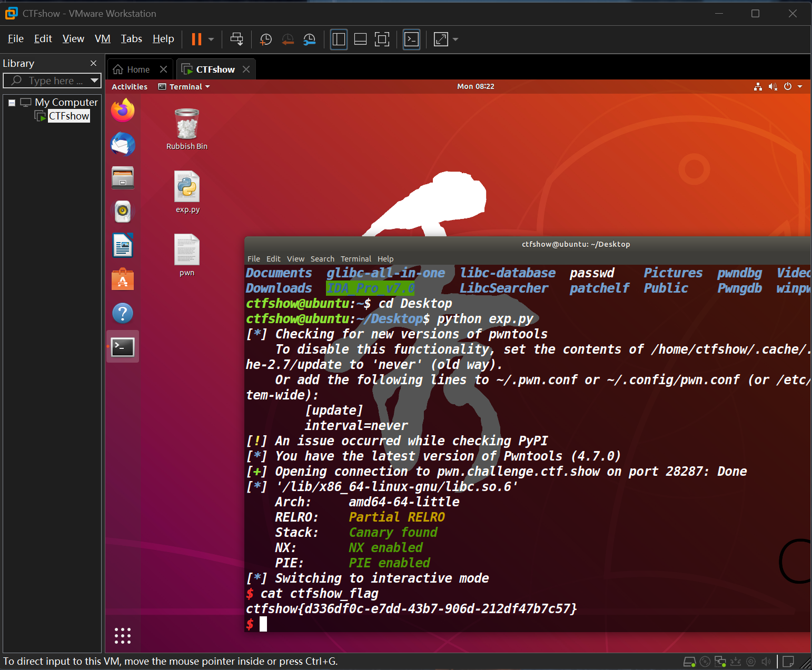This screenshot has width=812, height=670.
Task: Click the Library search field
Action: click(52, 81)
